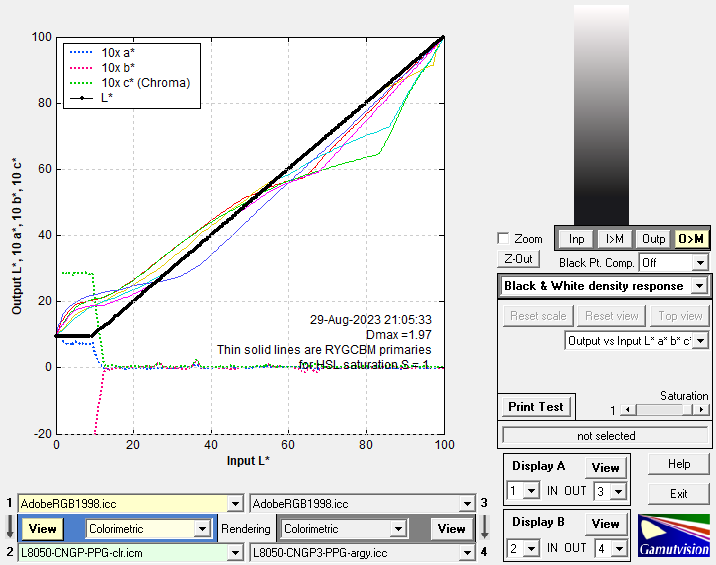Open the L8050-CNGP-PPG-clr.icm profile dropdown

coord(236,552)
